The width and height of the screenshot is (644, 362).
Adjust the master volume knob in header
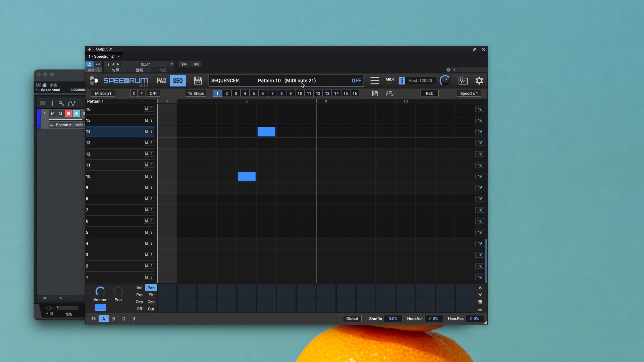point(445,80)
